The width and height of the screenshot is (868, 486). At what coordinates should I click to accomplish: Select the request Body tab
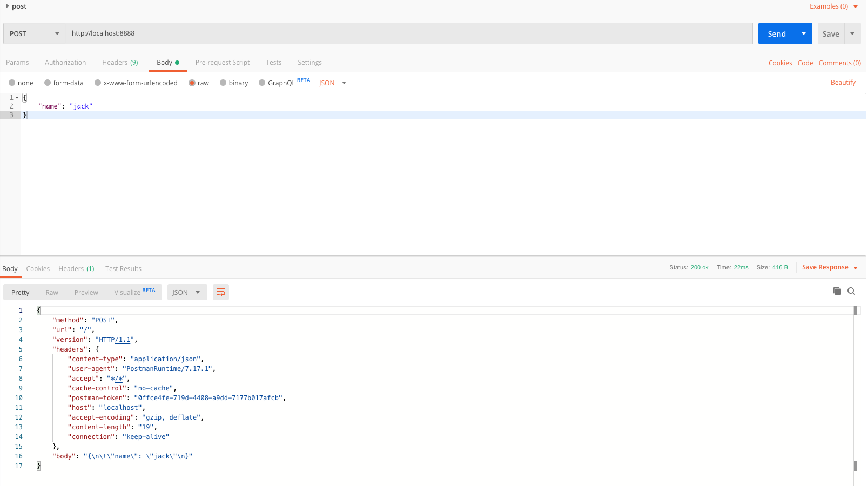pos(168,63)
